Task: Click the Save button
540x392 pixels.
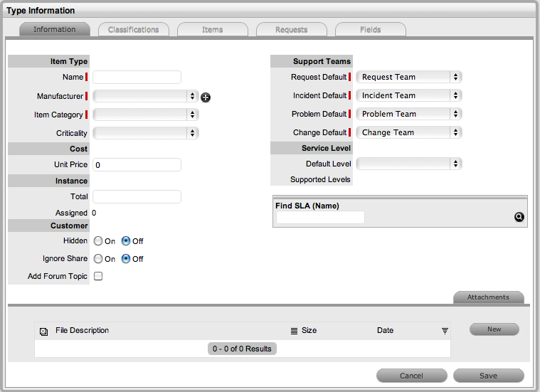Action: (x=488, y=376)
